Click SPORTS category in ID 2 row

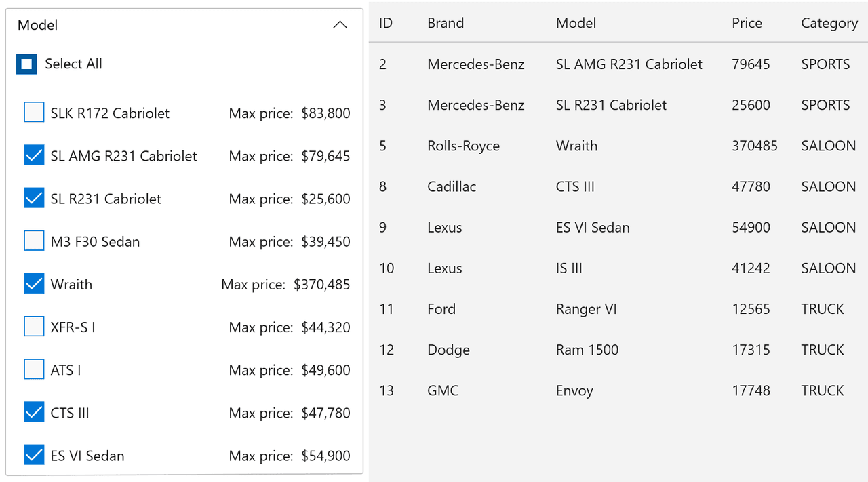[825, 64]
